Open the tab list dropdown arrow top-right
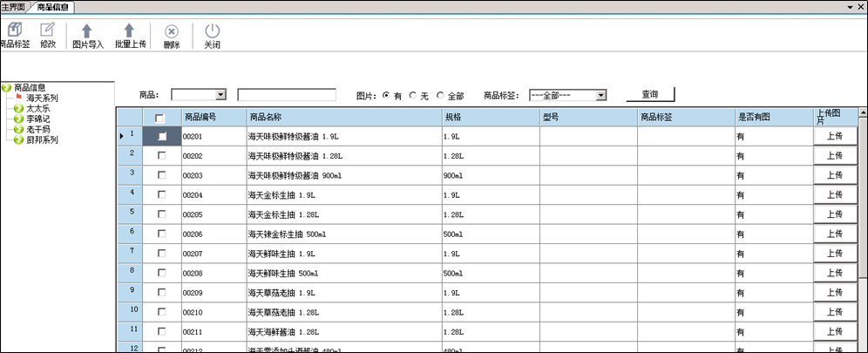 [851, 6]
